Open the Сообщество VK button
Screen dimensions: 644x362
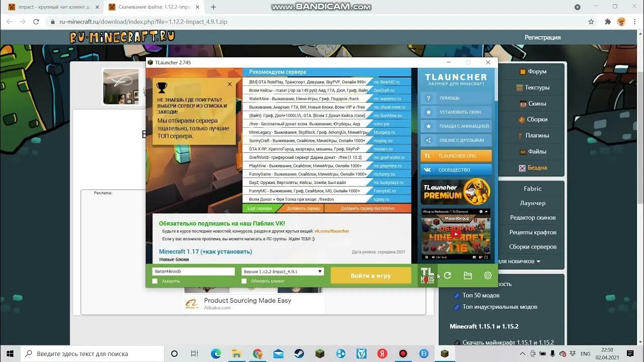pos(456,170)
